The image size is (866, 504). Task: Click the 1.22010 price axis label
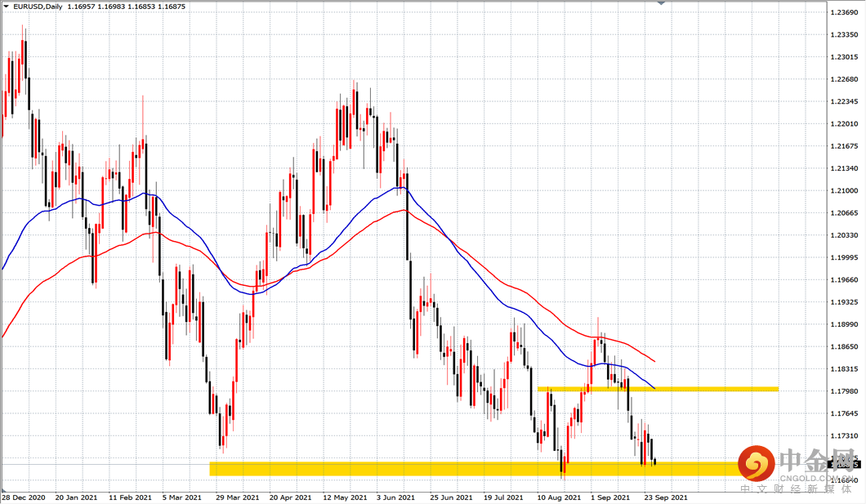[844, 123]
